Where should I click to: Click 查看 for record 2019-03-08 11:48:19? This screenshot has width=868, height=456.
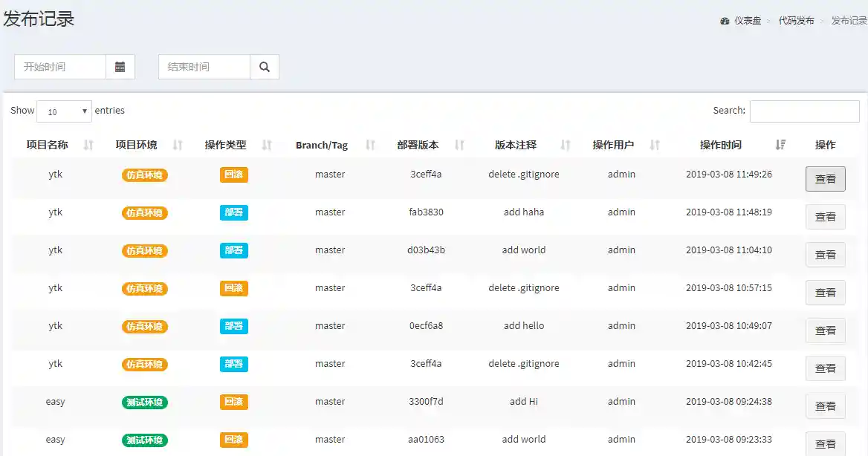(x=826, y=217)
